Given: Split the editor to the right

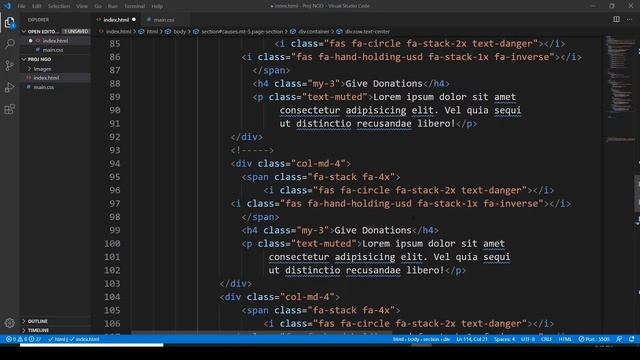Looking at the screenshot, I should [616, 19].
